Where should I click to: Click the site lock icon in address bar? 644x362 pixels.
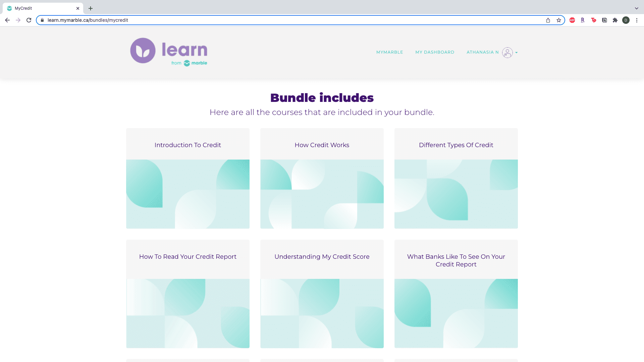tap(42, 20)
